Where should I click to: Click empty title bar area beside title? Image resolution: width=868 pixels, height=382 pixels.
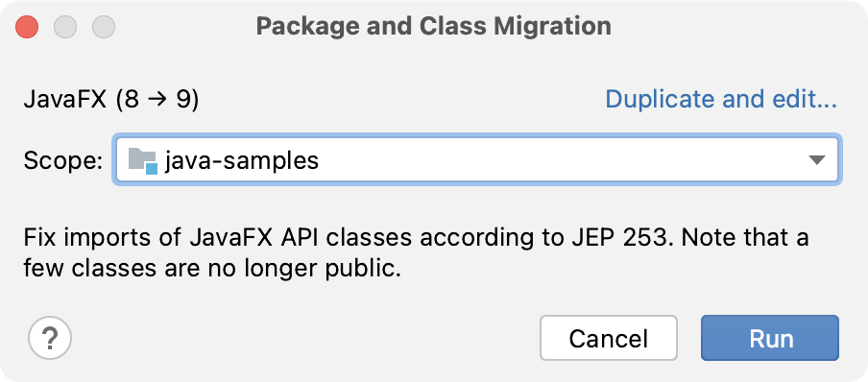click(x=736, y=27)
